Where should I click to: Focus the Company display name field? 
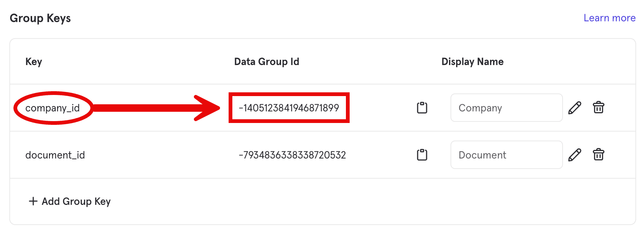click(506, 108)
